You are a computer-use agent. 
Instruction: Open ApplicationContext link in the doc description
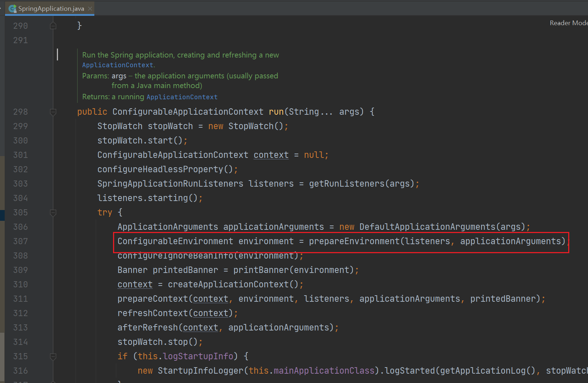[x=117, y=65]
